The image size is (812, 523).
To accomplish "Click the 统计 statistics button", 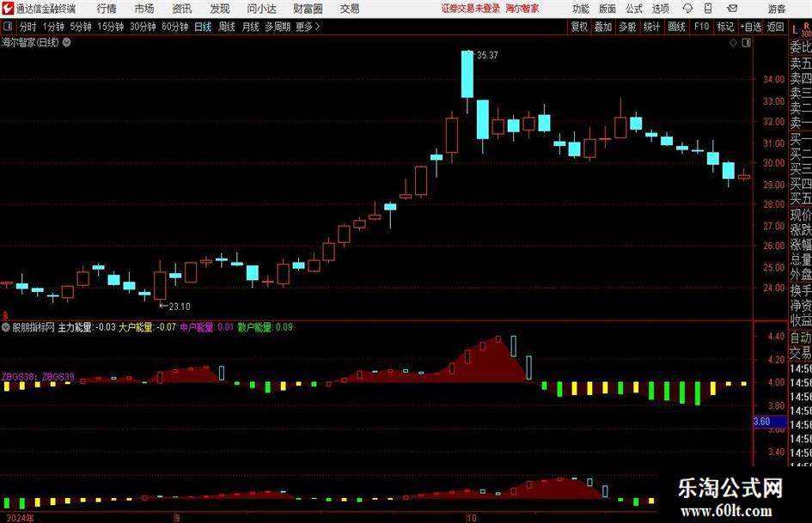I will coord(651,27).
